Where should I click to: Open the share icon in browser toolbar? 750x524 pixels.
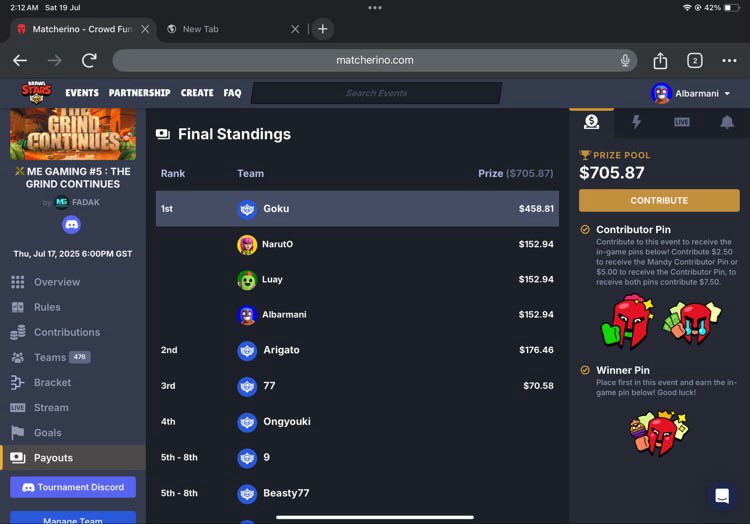(x=660, y=60)
